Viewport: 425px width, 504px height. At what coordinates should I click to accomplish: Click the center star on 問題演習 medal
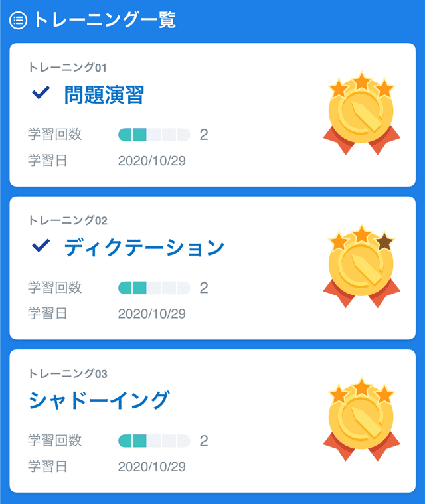[x=362, y=81]
